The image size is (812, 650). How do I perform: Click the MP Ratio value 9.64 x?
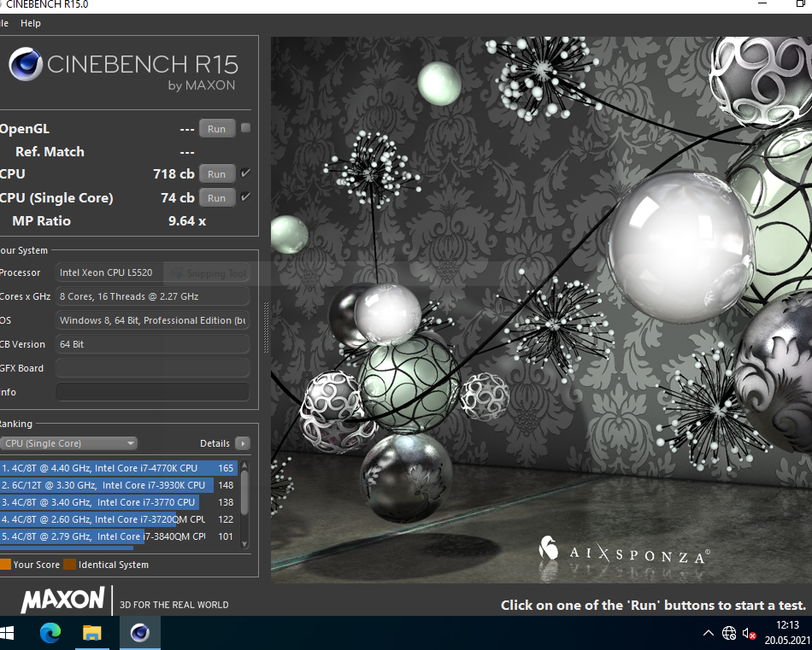[187, 221]
